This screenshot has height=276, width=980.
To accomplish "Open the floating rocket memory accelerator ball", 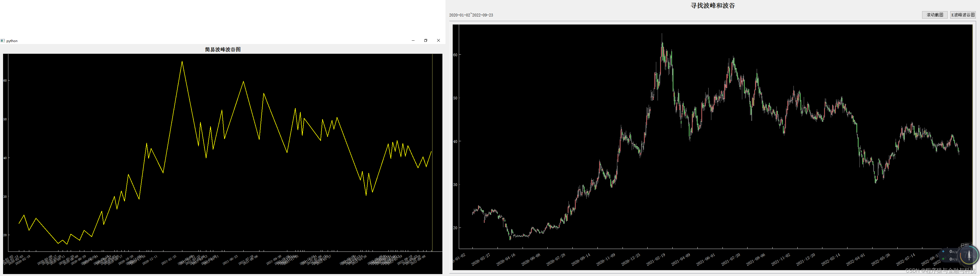I will pos(969,255).
